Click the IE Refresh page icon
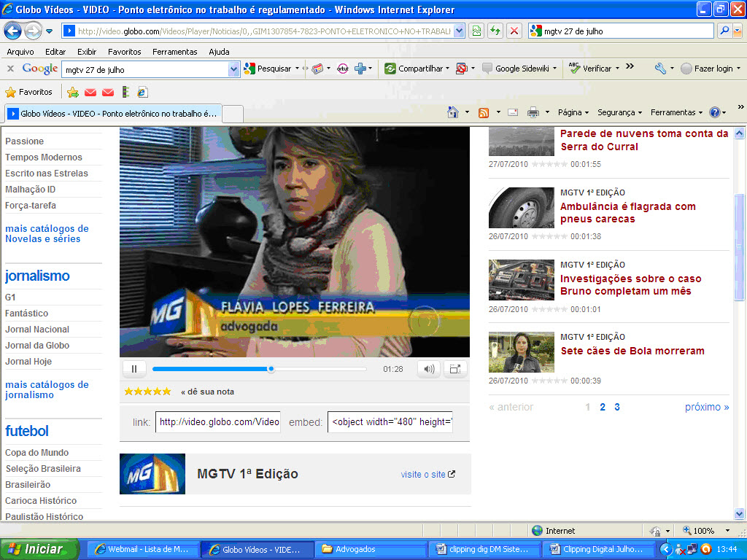Viewport: 747px width, 560px height. point(495,31)
